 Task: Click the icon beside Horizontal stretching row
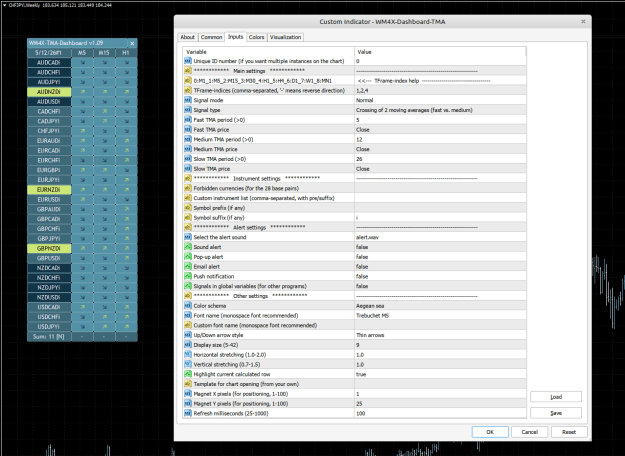[188, 354]
